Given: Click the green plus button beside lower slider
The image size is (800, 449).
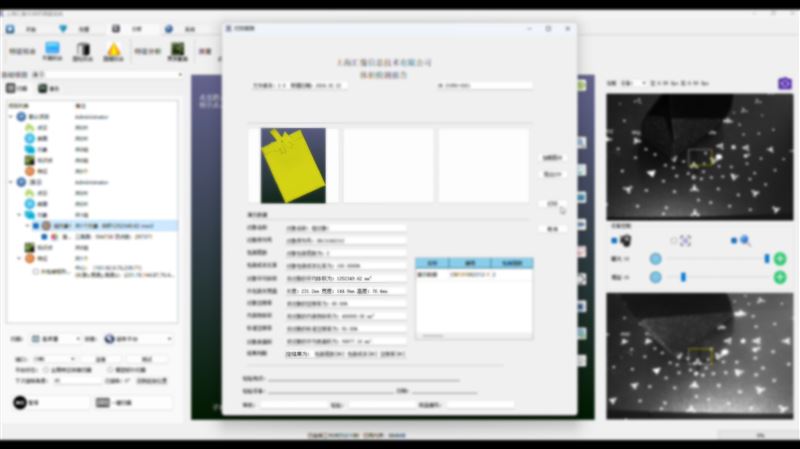Looking at the screenshot, I should click(x=780, y=276).
